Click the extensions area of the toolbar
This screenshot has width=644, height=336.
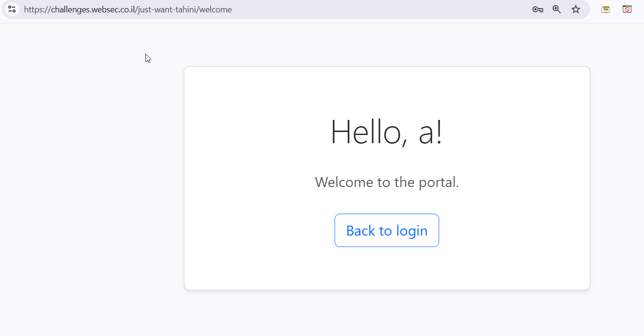616,9
